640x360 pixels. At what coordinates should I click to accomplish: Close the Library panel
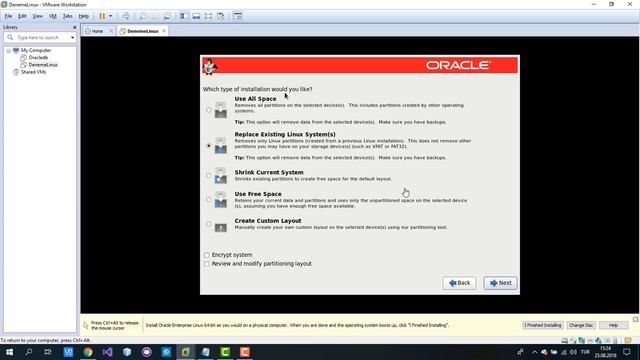(x=74, y=27)
